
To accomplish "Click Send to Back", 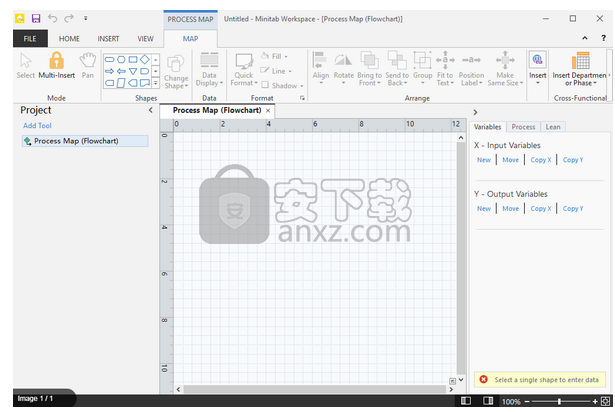I will coord(397,68).
